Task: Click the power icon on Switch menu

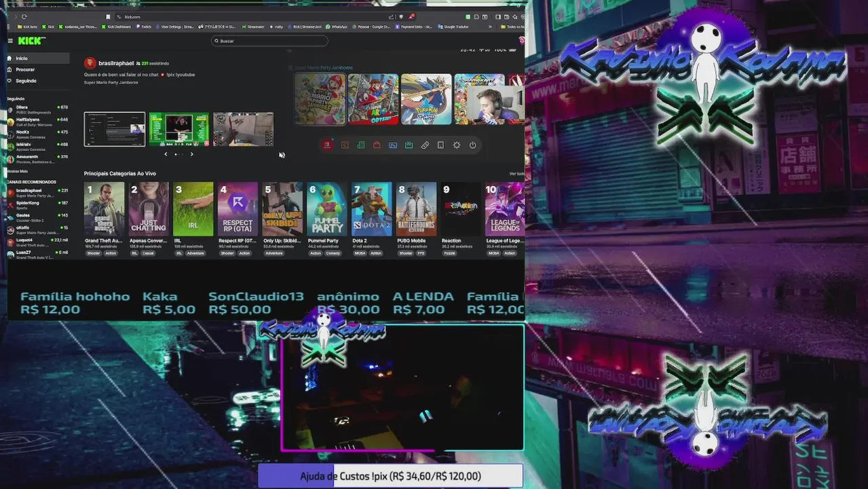Action: [x=473, y=145]
